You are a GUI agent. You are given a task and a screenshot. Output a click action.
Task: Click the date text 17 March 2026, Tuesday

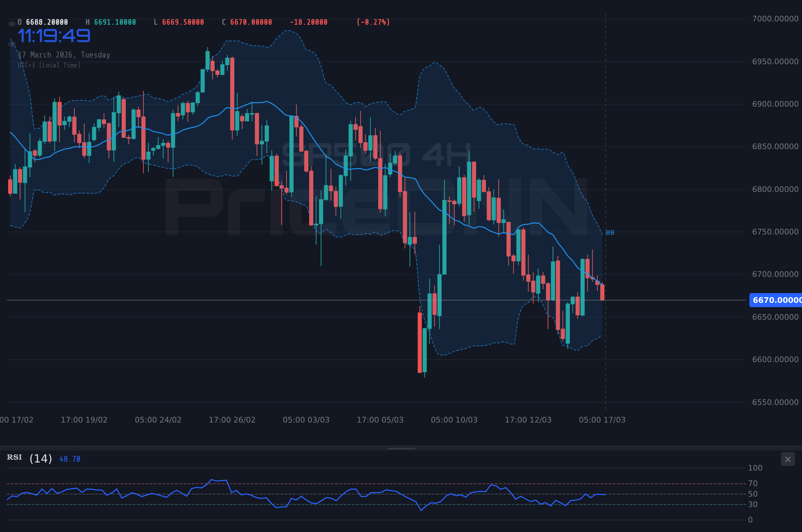click(64, 55)
